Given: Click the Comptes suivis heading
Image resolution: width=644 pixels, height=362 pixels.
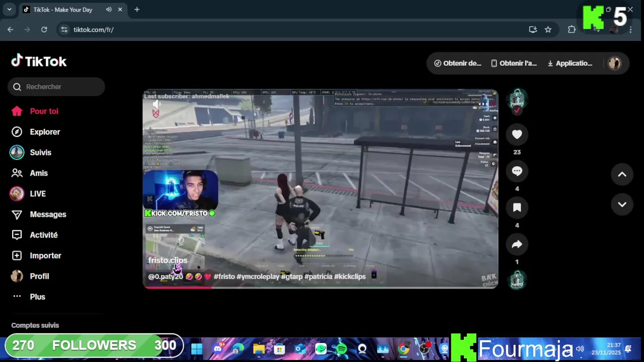Looking at the screenshot, I should [x=35, y=325].
